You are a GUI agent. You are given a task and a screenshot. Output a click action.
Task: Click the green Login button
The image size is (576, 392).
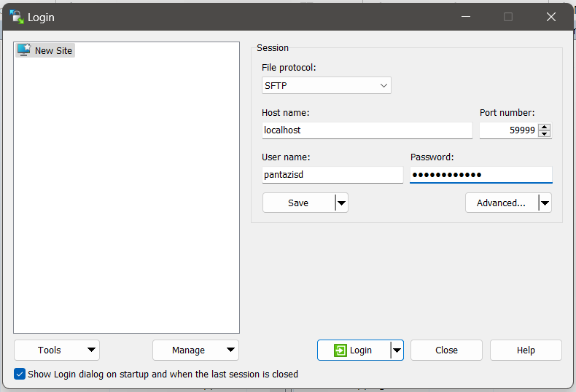click(x=354, y=350)
